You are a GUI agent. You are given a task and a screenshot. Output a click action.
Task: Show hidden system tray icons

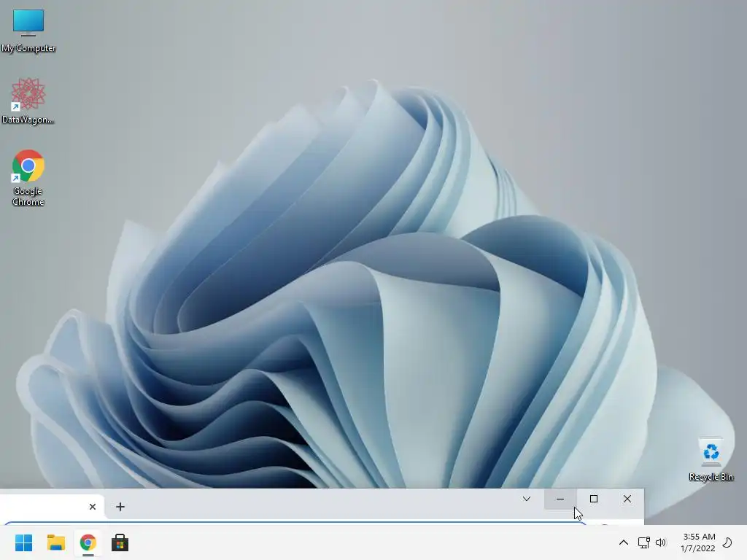coord(623,542)
